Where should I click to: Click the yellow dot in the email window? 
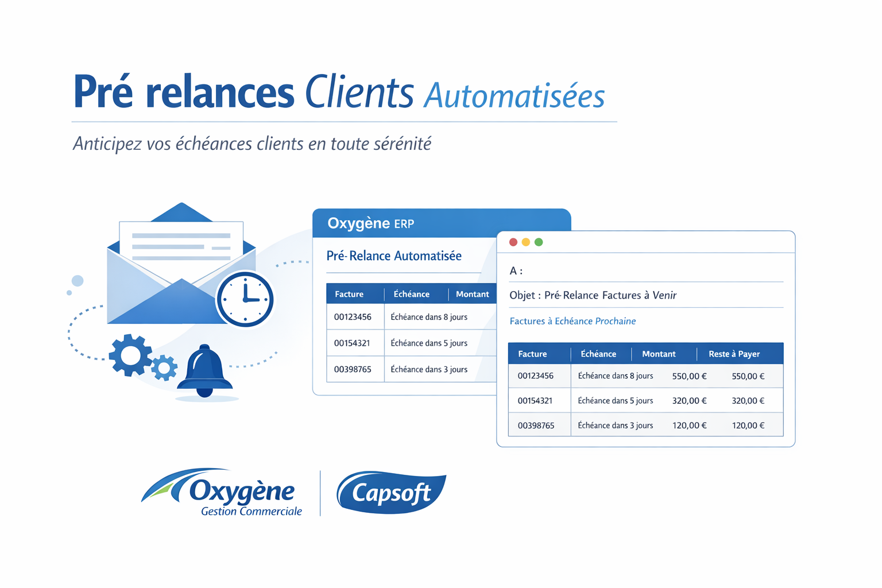[x=526, y=242]
